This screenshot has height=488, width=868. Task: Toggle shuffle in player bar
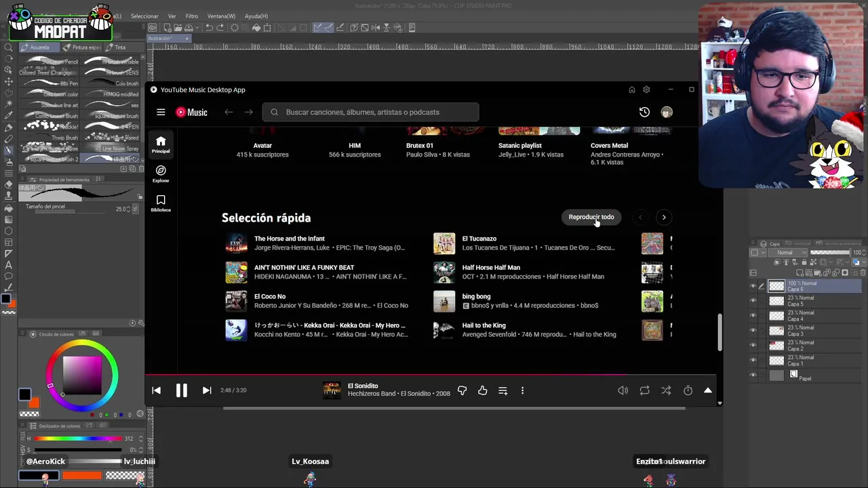point(666,390)
